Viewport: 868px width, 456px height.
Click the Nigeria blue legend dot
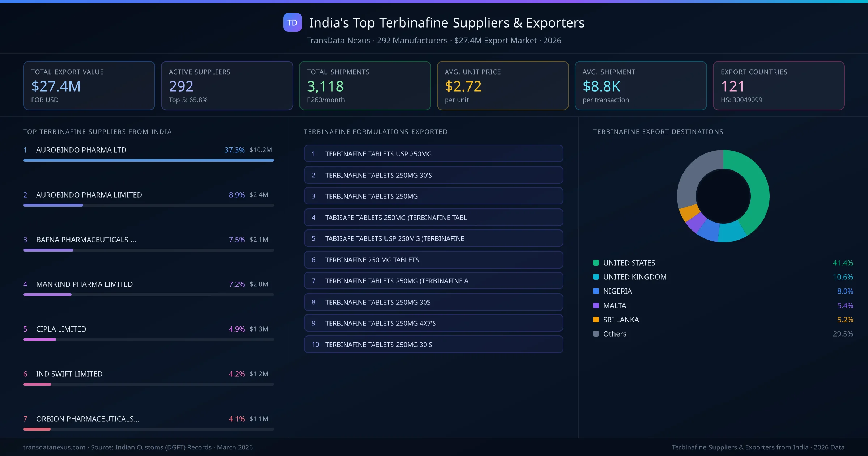[596, 291]
